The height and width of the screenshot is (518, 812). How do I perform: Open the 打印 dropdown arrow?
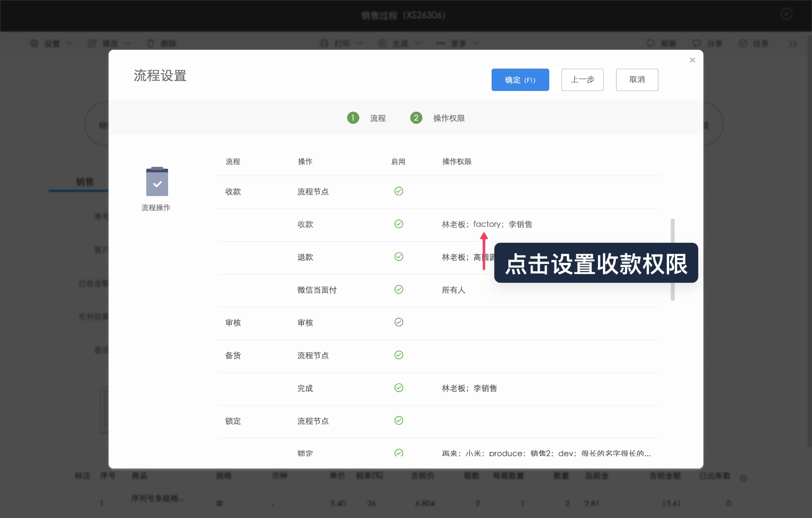coord(359,43)
